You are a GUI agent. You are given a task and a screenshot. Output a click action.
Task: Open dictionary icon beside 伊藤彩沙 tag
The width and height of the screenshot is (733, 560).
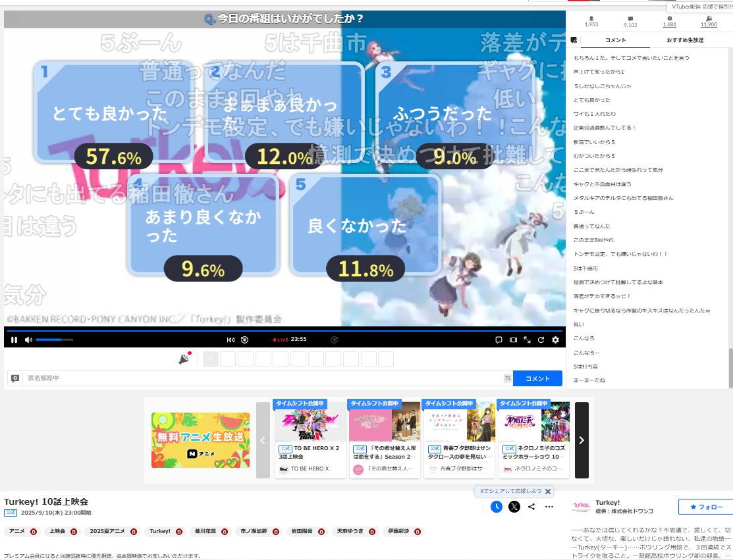(x=418, y=532)
